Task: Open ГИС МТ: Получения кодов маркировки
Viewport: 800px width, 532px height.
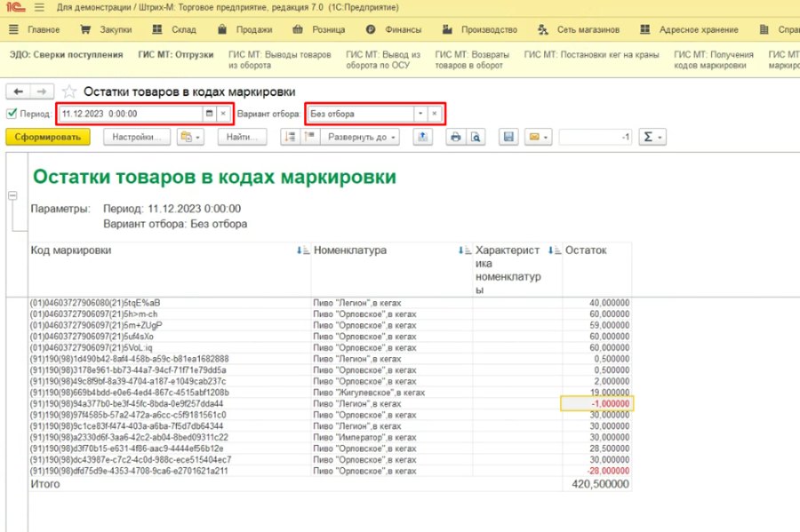Action: [714, 60]
